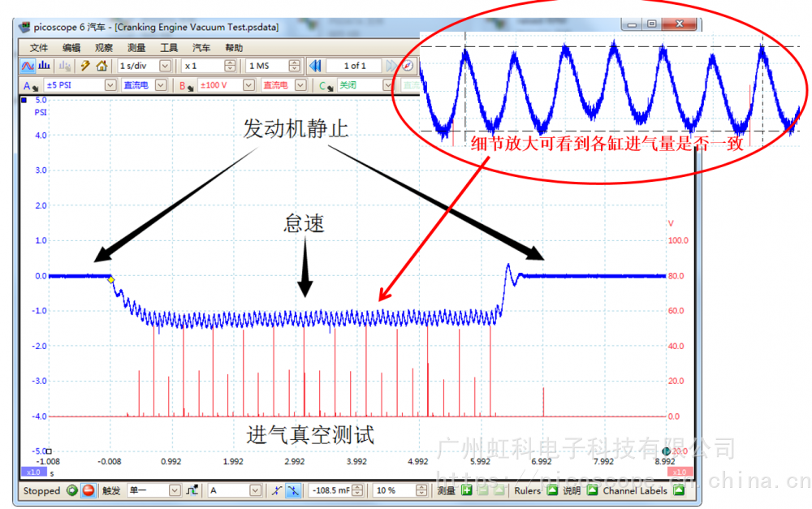The image size is (812, 509).
Task: Open the 工具 menu
Action: pos(169,48)
